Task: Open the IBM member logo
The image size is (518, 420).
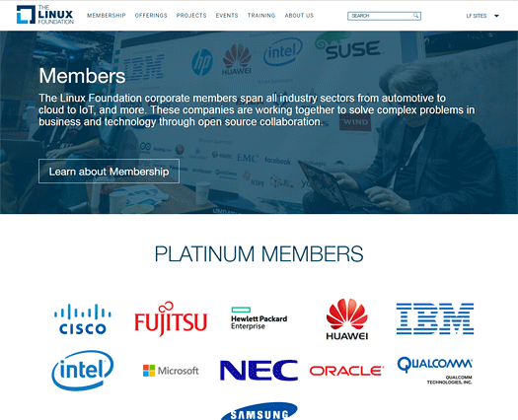Action: coord(435,318)
